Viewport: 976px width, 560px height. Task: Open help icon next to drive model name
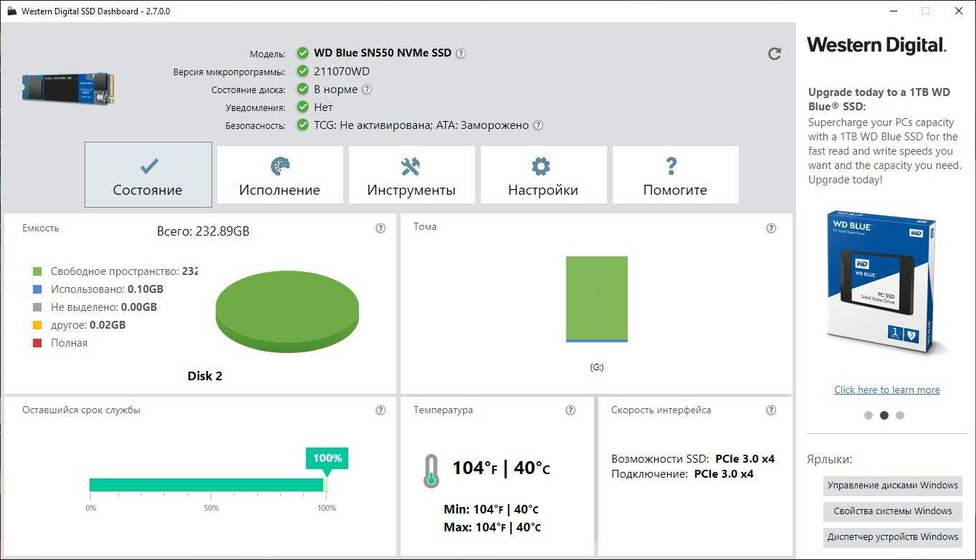[x=461, y=53]
